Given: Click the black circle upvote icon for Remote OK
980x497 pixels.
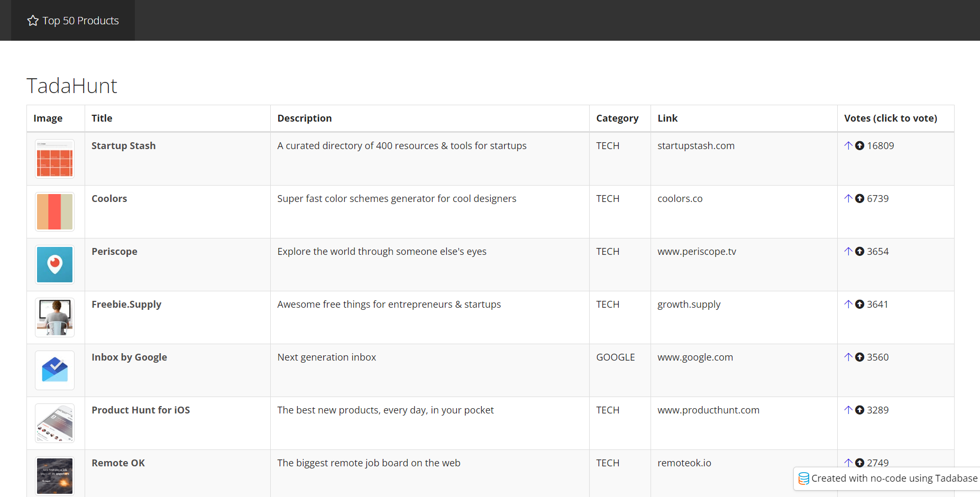Looking at the screenshot, I should [x=859, y=463].
